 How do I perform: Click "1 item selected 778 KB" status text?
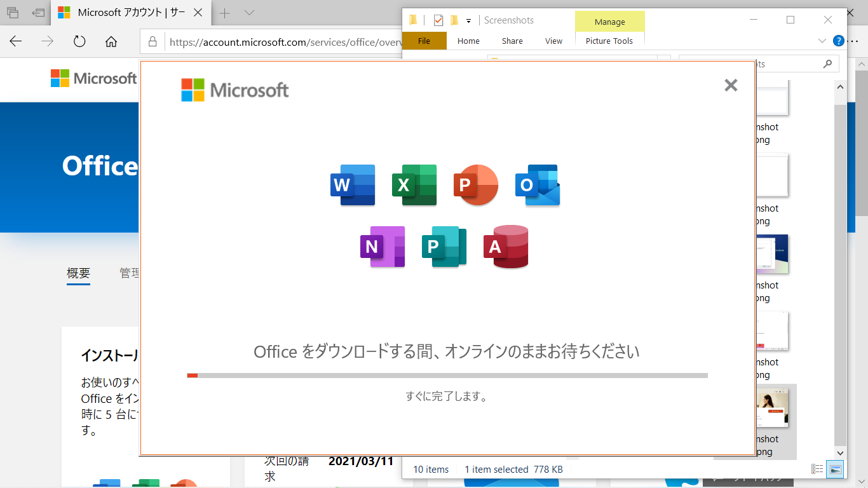[513, 470]
